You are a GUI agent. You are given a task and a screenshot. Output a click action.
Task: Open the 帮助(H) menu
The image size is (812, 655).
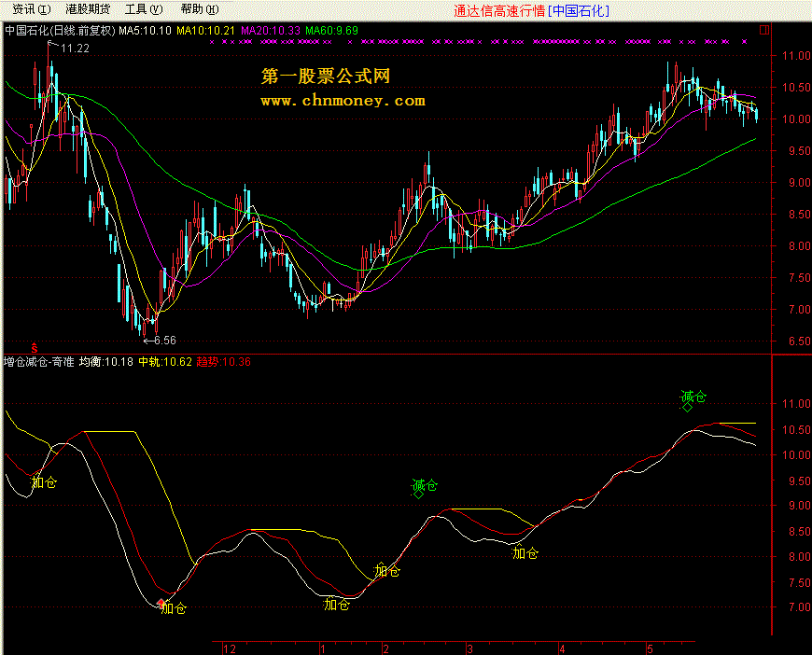pos(200,9)
